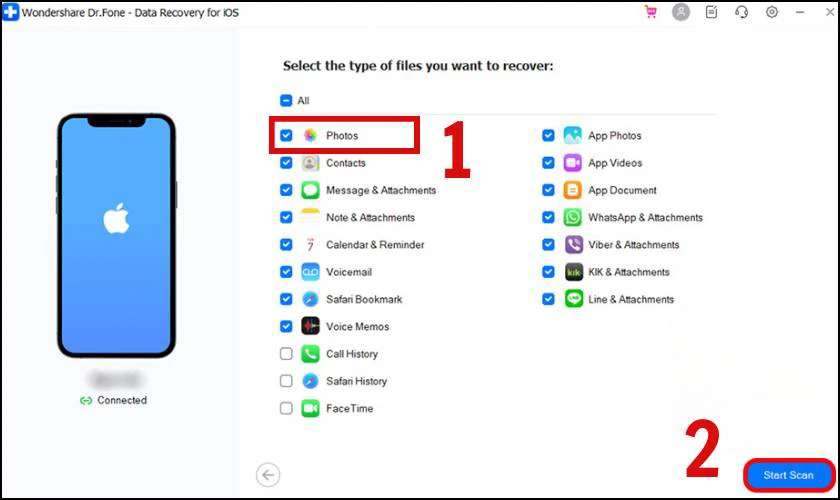Click the Photos app icon
This screenshot has width=840, height=500.
(x=310, y=136)
